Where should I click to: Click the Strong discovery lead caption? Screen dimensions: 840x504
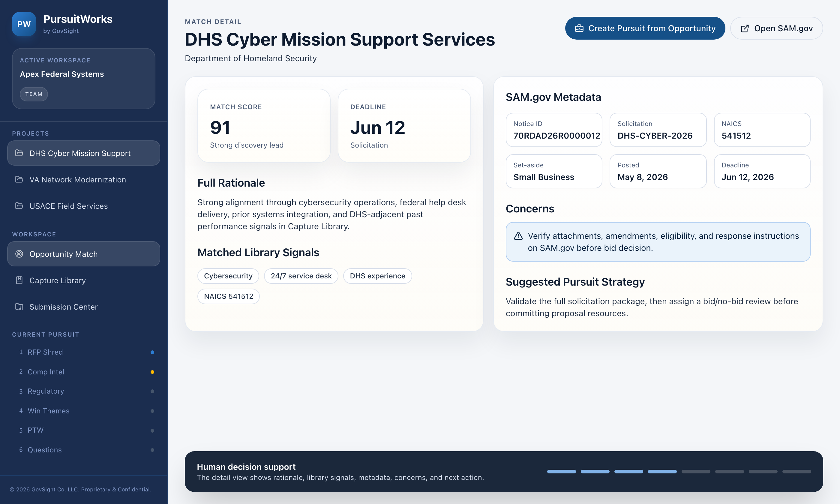[247, 145]
